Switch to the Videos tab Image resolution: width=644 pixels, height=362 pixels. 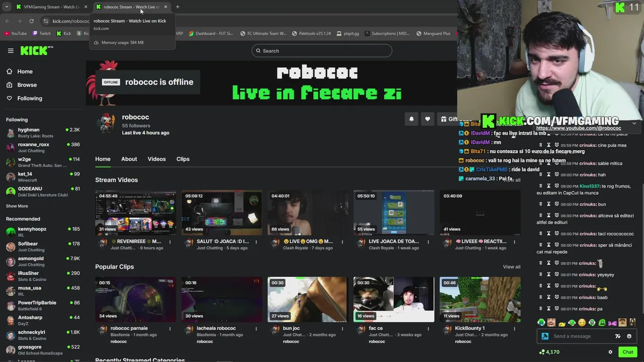coord(156,159)
